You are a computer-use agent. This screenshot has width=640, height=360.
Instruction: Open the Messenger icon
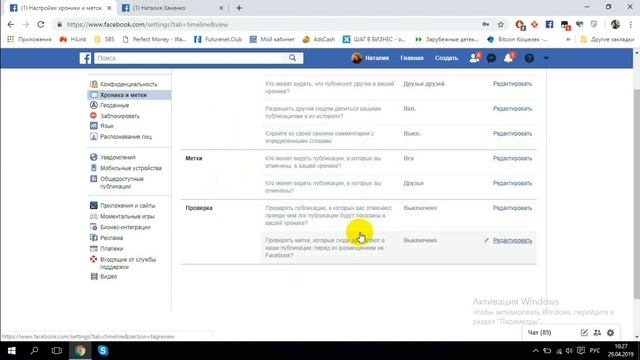click(x=491, y=58)
